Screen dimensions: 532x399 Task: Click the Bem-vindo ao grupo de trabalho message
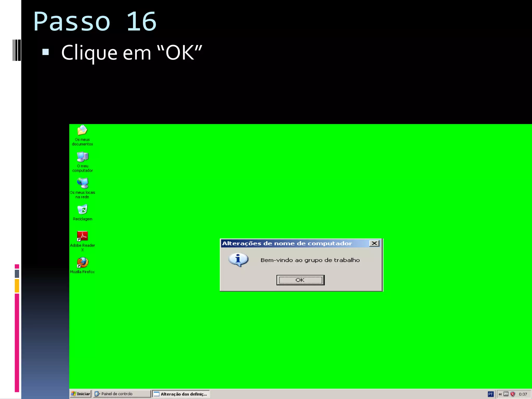click(x=310, y=260)
